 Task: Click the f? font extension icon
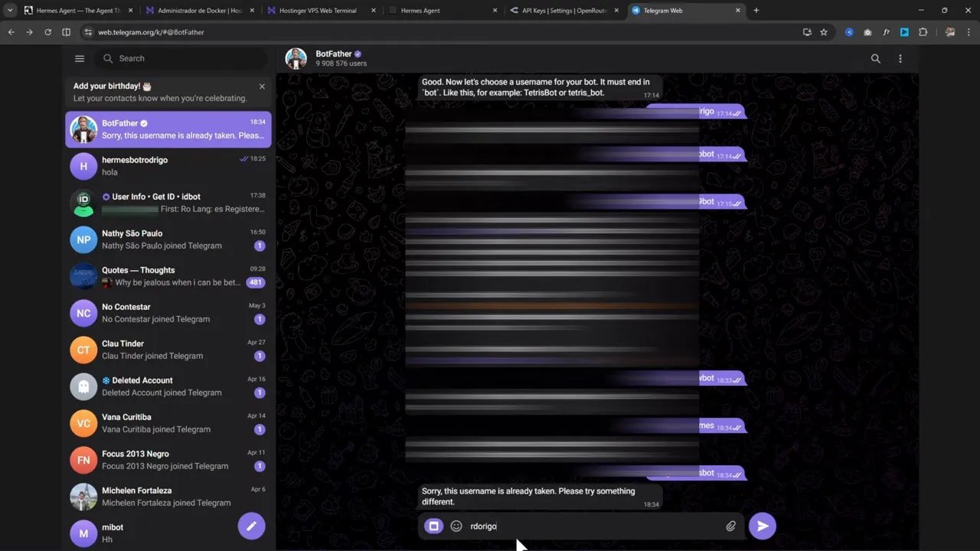coord(886,32)
